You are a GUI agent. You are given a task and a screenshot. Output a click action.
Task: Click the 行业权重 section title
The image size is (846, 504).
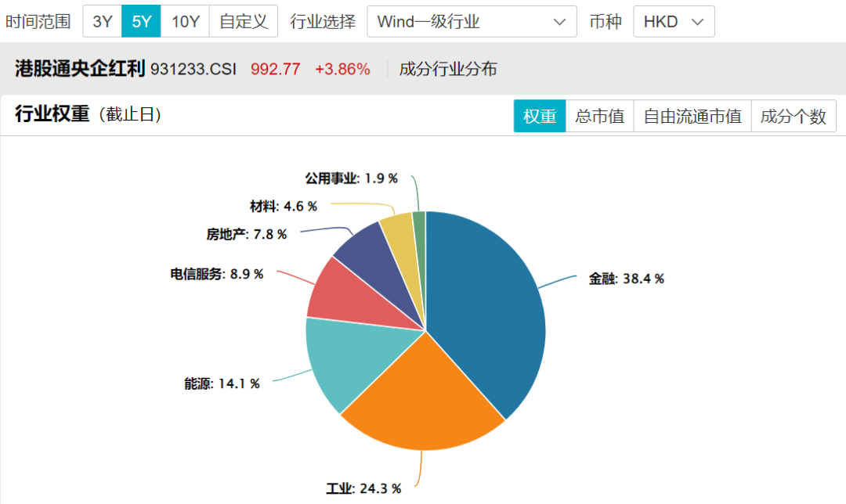tap(52, 114)
